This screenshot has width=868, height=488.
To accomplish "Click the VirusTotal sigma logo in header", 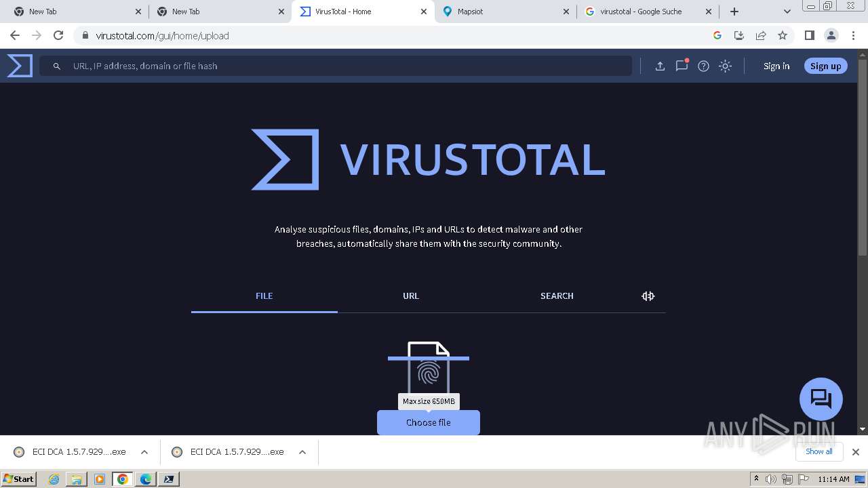I will click(20, 66).
